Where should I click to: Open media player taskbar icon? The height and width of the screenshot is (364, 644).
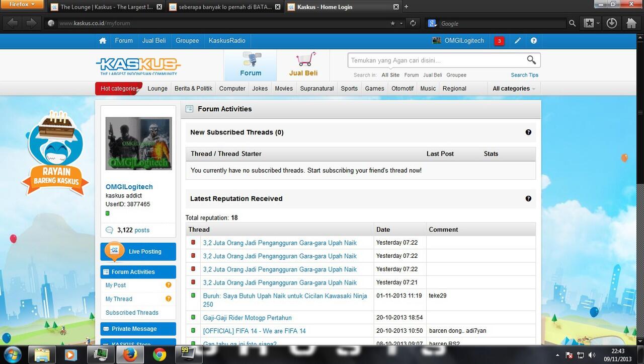point(70,354)
